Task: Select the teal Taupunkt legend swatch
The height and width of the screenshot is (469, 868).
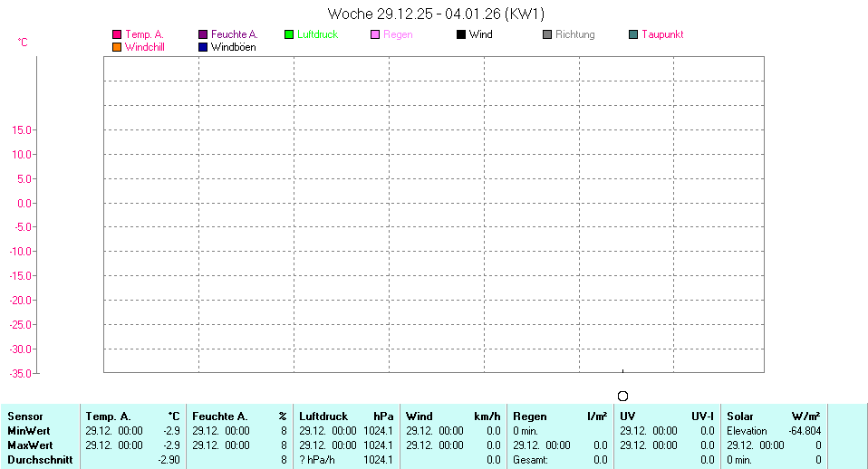Action: click(633, 34)
